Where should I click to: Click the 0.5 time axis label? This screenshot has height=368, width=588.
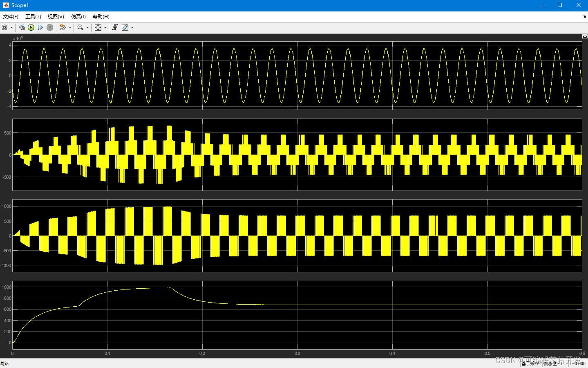[x=487, y=353]
